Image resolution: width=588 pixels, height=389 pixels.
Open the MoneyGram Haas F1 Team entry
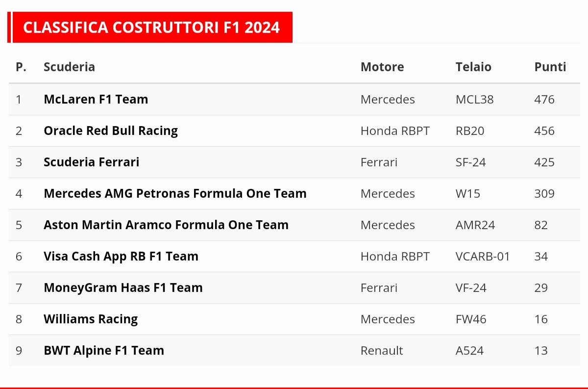(x=123, y=288)
